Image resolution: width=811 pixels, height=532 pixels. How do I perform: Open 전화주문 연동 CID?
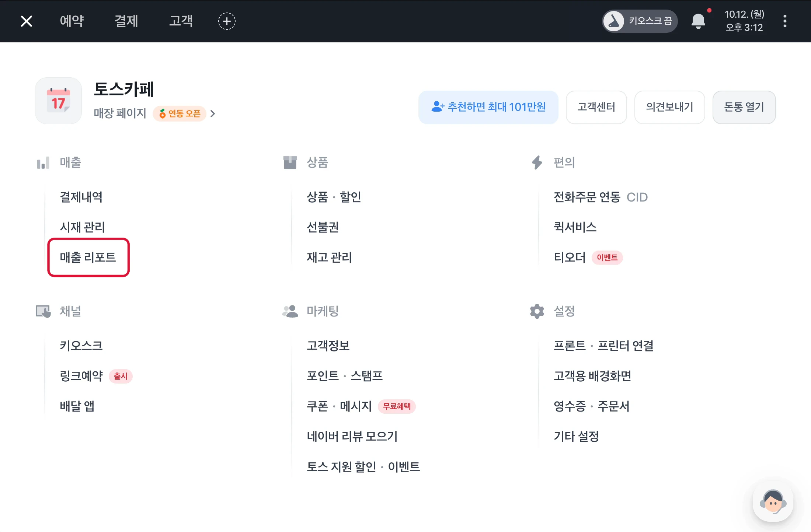pyautogui.click(x=601, y=197)
